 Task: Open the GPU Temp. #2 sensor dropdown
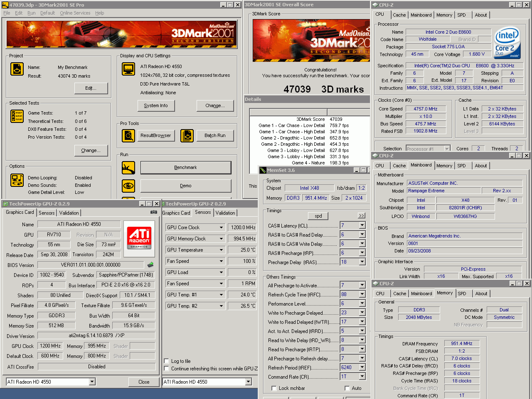(x=222, y=306)
